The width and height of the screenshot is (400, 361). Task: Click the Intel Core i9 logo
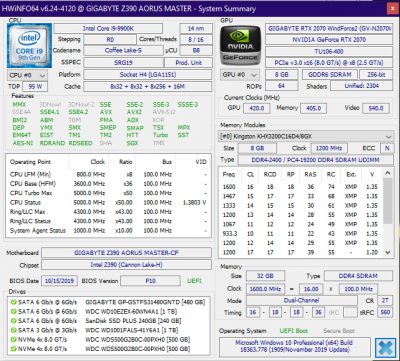29,46
